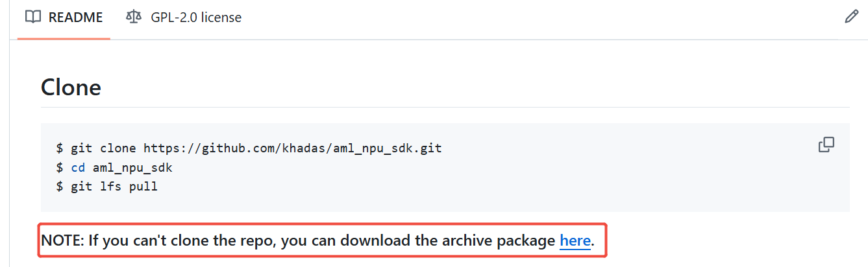Viewport: 868px width, 267px height.
Task: Switch to the README tab
Action: pyautogui.click(x=64, y=17)
